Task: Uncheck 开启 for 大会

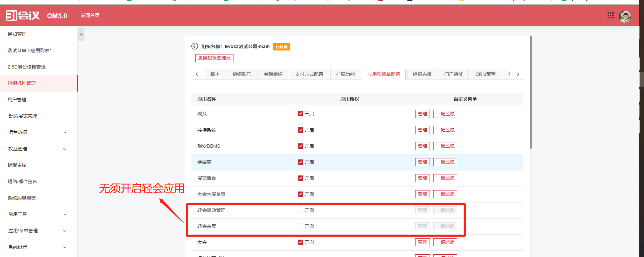Action: pyautogui.click(x=301, y=242)
